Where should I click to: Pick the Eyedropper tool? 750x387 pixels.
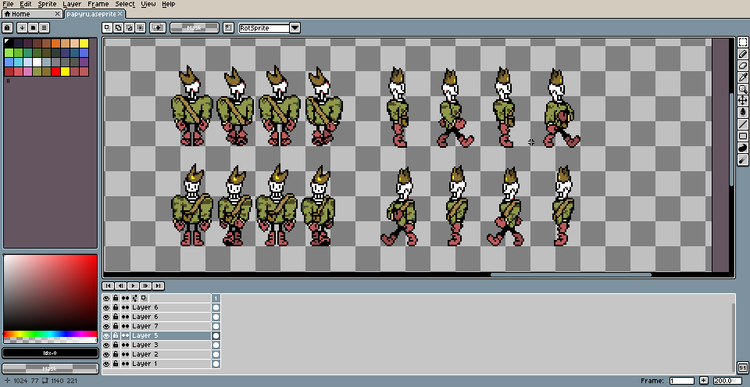pyautogui.click(x=743, y=77)
